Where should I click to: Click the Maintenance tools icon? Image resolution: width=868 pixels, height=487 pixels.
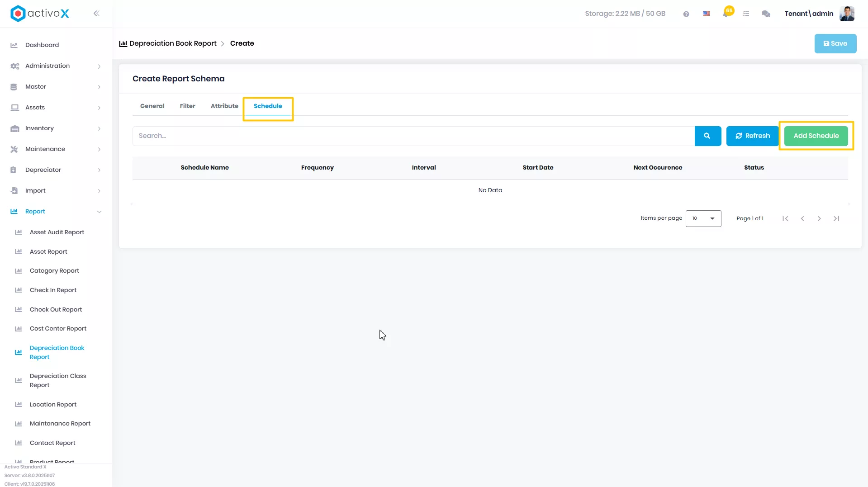[14, 149]
